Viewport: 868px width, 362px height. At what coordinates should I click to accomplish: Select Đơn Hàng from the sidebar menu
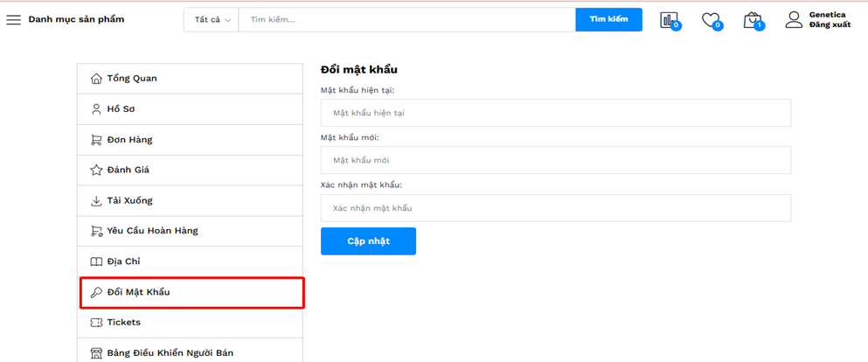[129, 140]
